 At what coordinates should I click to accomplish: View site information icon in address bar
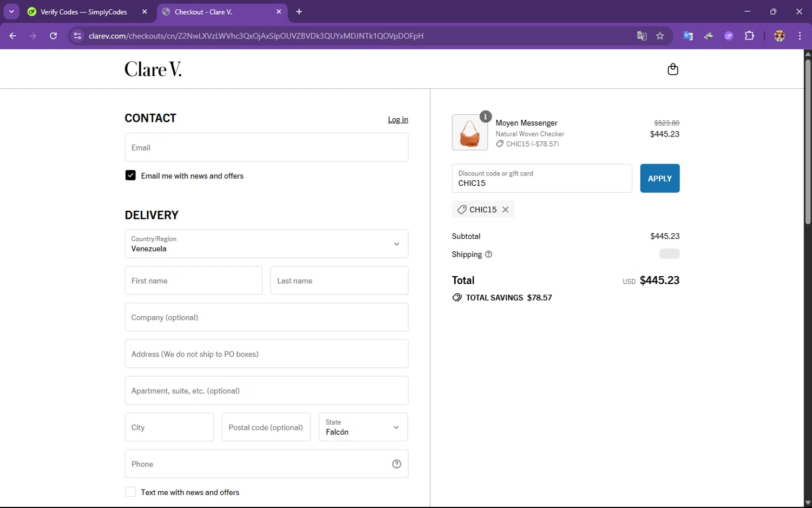[x=77, y=36]
